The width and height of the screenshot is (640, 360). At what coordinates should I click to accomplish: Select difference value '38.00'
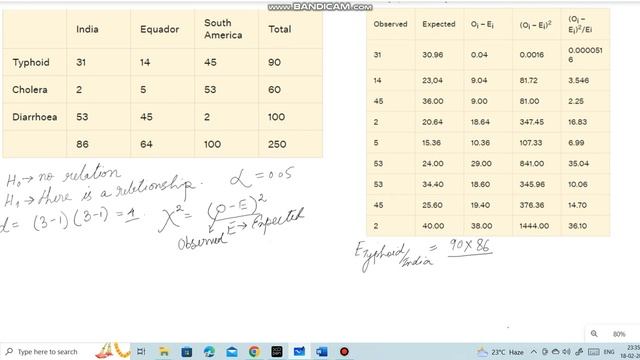click(x=481, y=226)
